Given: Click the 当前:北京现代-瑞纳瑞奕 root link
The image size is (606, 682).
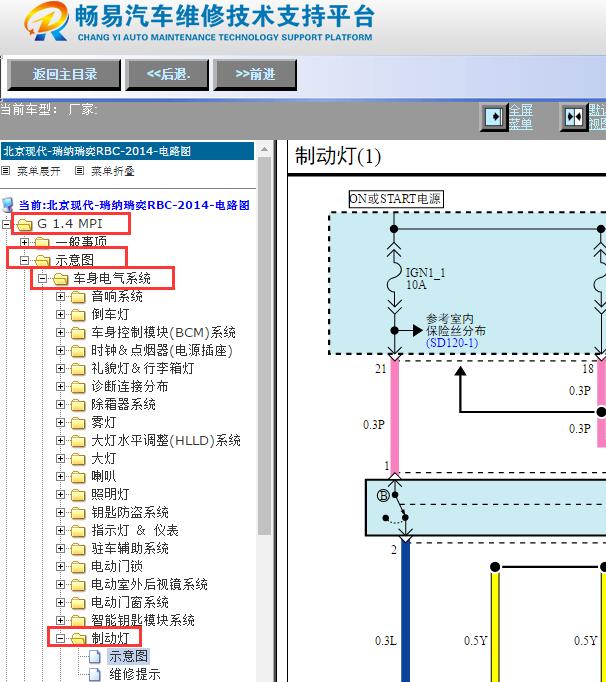Looking at the screenshot, I should pyautogui.click(x=134, y=205).
